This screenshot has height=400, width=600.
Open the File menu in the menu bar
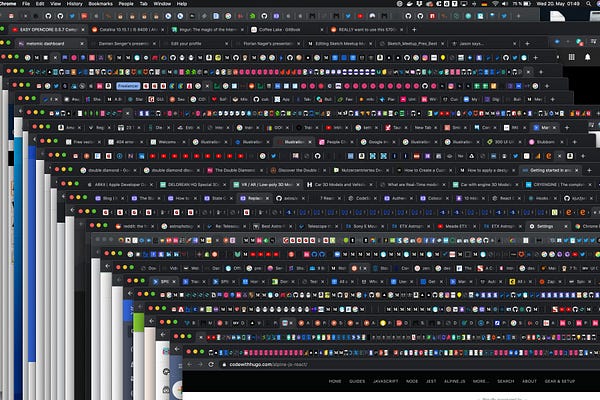(26, 3)
